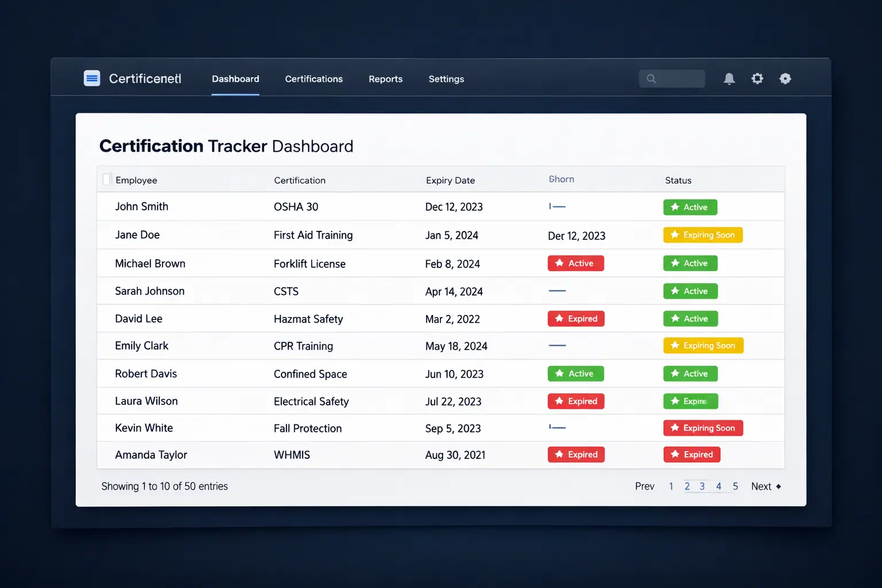Click the CPR Training cell
The height and width of the screenshot is (588, 882).
click(303, 346)
